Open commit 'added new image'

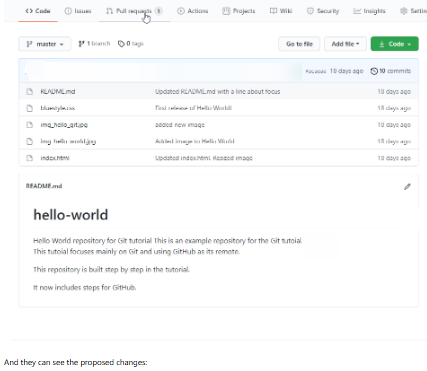(180, 125)
